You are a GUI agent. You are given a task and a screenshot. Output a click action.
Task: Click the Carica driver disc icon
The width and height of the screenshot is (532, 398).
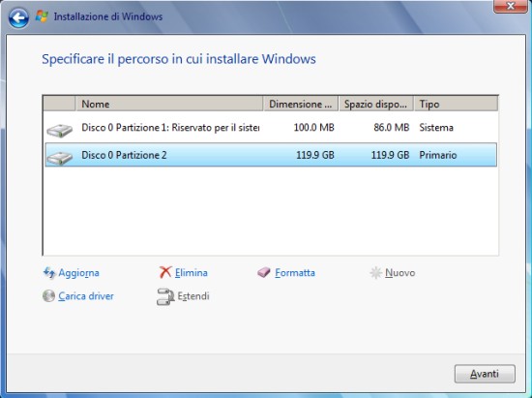click(49, 295)
